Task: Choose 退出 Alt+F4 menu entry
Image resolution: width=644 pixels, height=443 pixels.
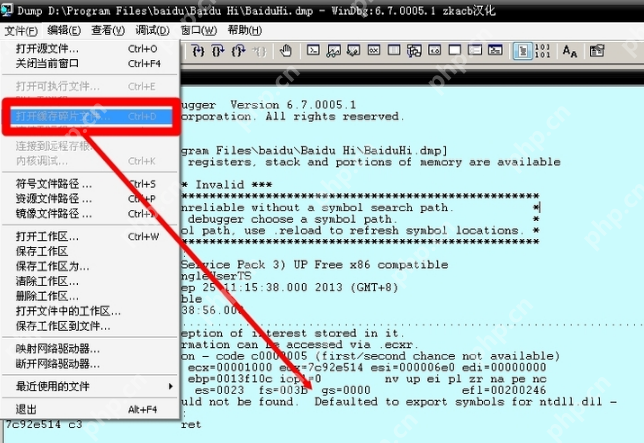Action: (x=90, y=409)
